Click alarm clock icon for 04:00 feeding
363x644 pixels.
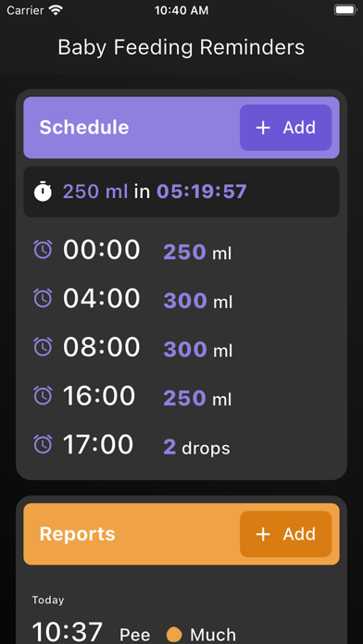point(43,298)
